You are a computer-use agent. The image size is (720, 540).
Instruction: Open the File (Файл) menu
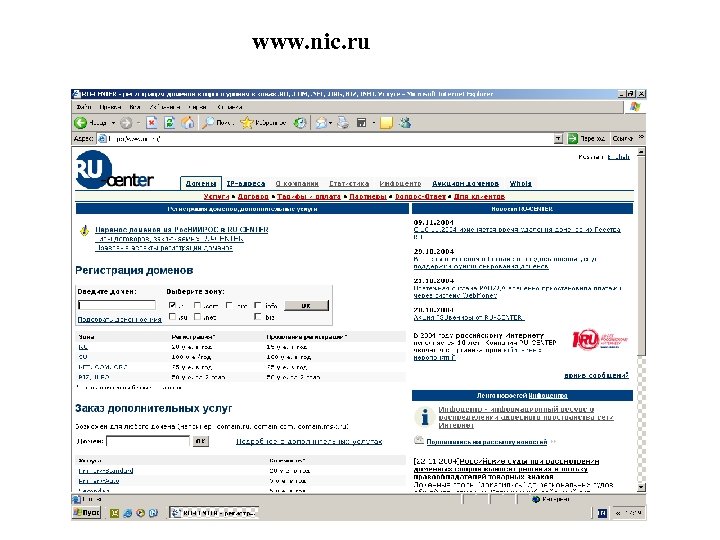pyautogui.click(x=84, y=107)
